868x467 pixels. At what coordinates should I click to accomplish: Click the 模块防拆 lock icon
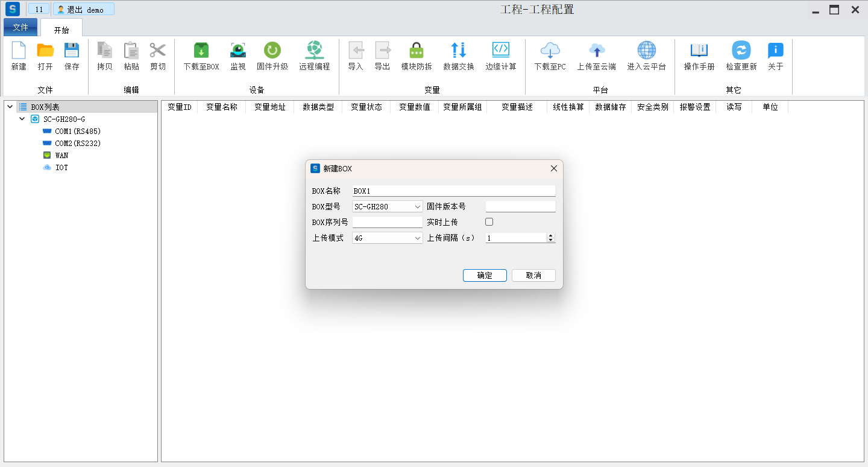pos(417,51)
